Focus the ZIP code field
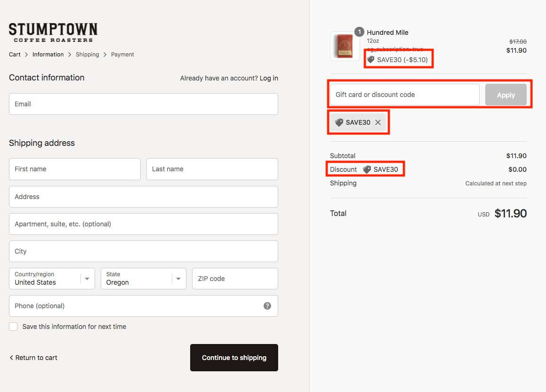The height and width of the screenshot is (392, 546). point(235,279)
